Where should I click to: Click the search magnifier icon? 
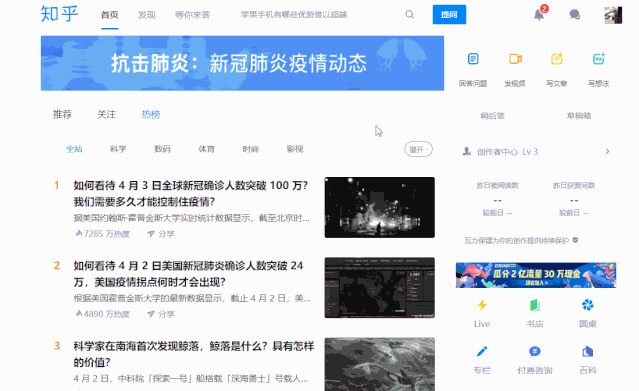pyautogui.click(x=410, y=15)
